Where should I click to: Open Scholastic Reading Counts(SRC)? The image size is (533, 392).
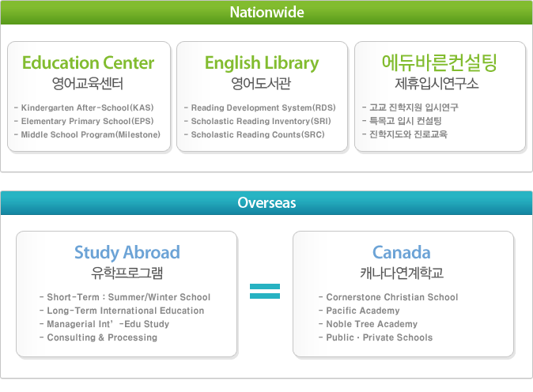point(259,134)
